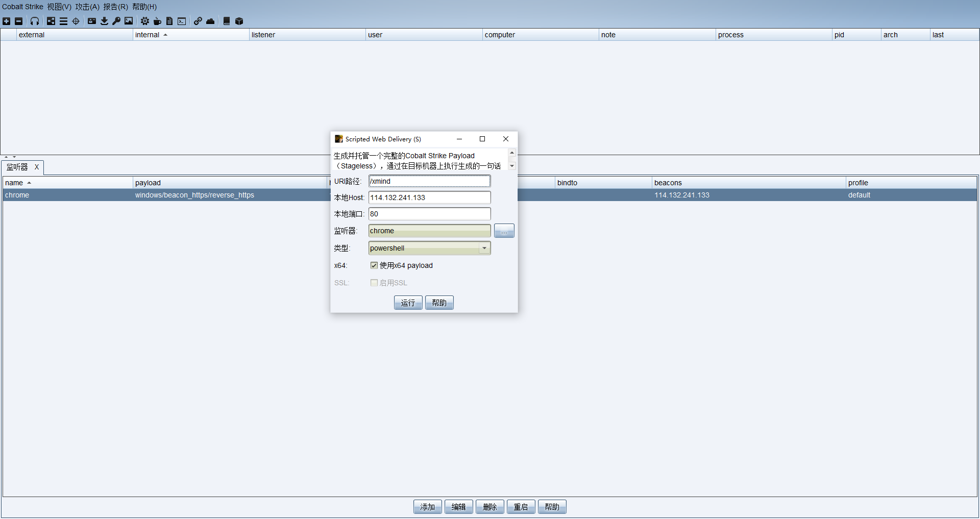
Task: Click the 删除 button
Action: point(490,507)
